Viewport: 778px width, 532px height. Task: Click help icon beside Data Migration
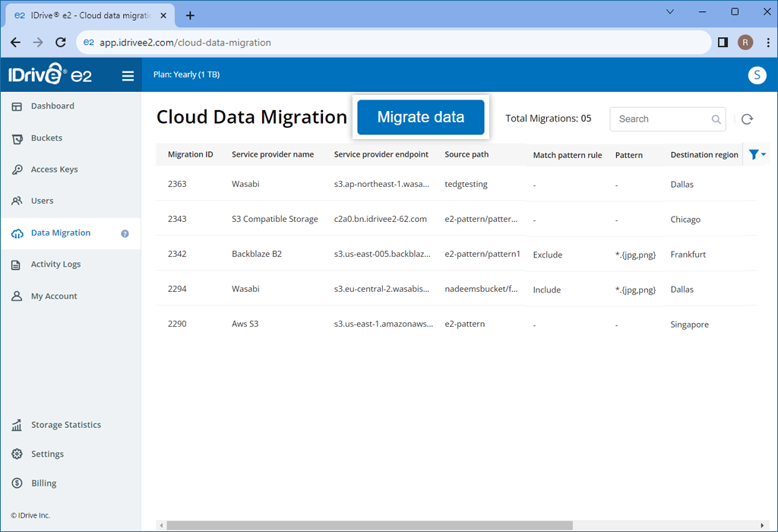coord(125,234)
